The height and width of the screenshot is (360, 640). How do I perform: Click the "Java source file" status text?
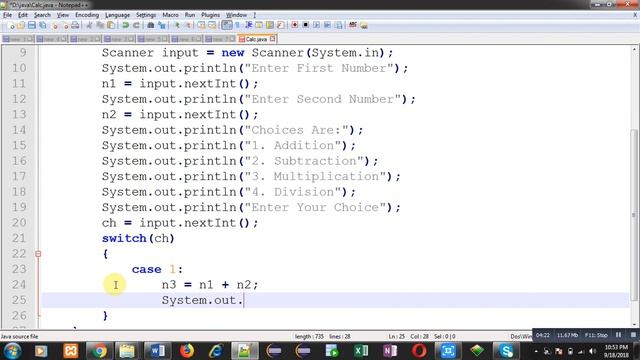[20, 337]
